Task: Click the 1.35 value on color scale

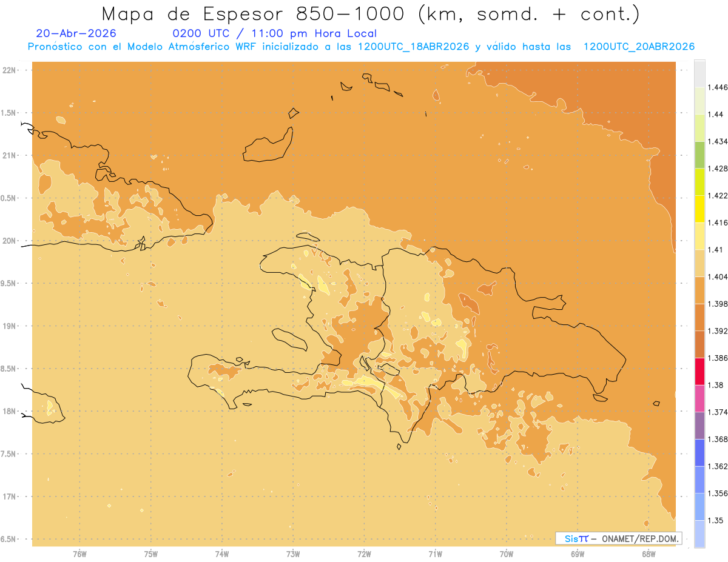Action: [717, 520]
